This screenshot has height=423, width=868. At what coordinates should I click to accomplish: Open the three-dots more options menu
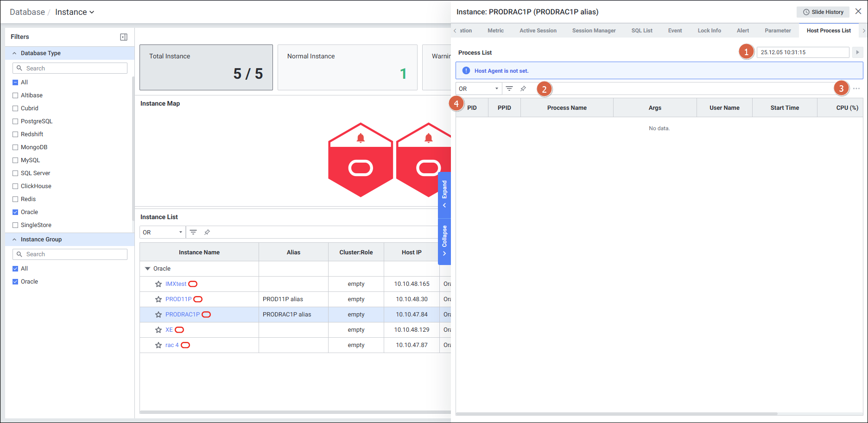coord(856,88)
